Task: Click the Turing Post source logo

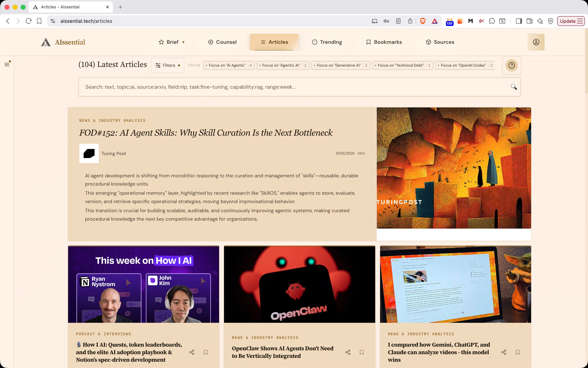Action: click(89, 153)
